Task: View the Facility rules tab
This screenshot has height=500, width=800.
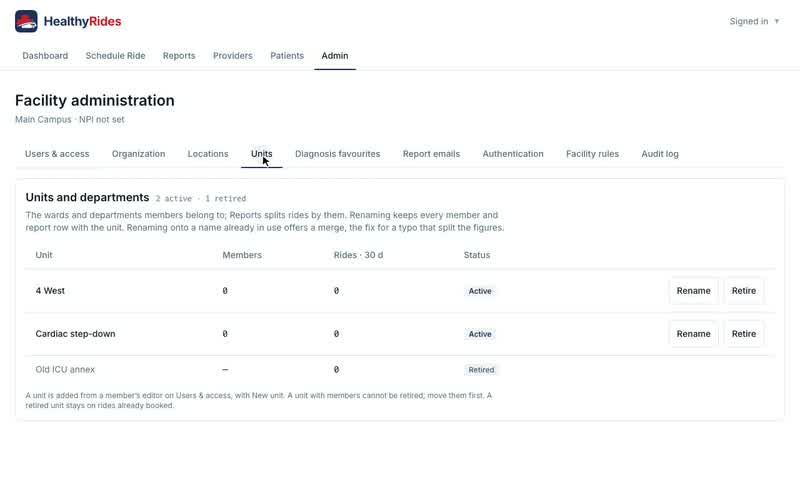Action: (592, 154)
